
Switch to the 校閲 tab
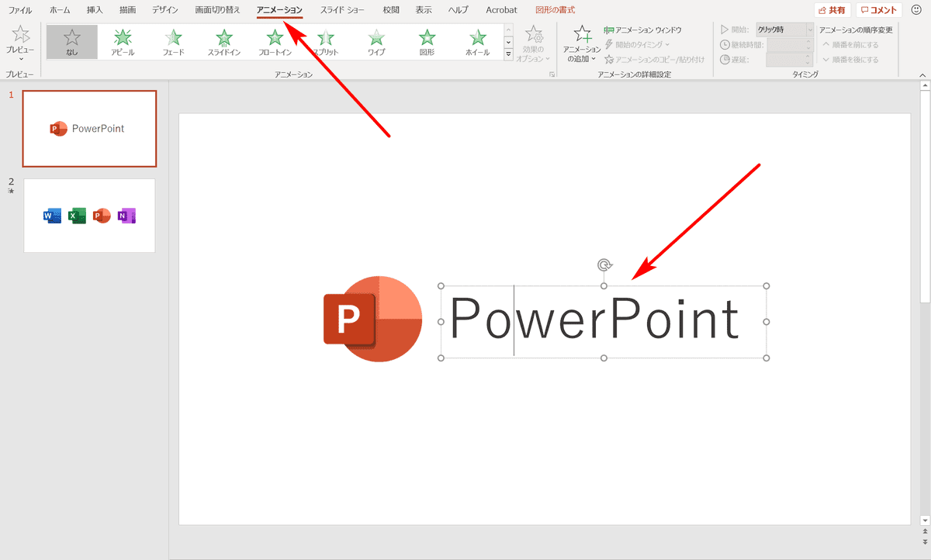(x=391, y=10)
